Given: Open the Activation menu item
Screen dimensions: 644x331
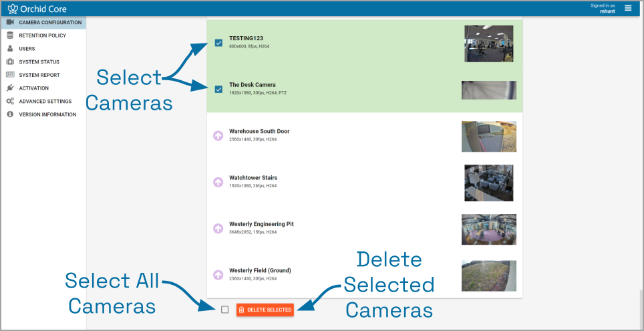Looking at the screenshot, I should [x=43, y=88].
